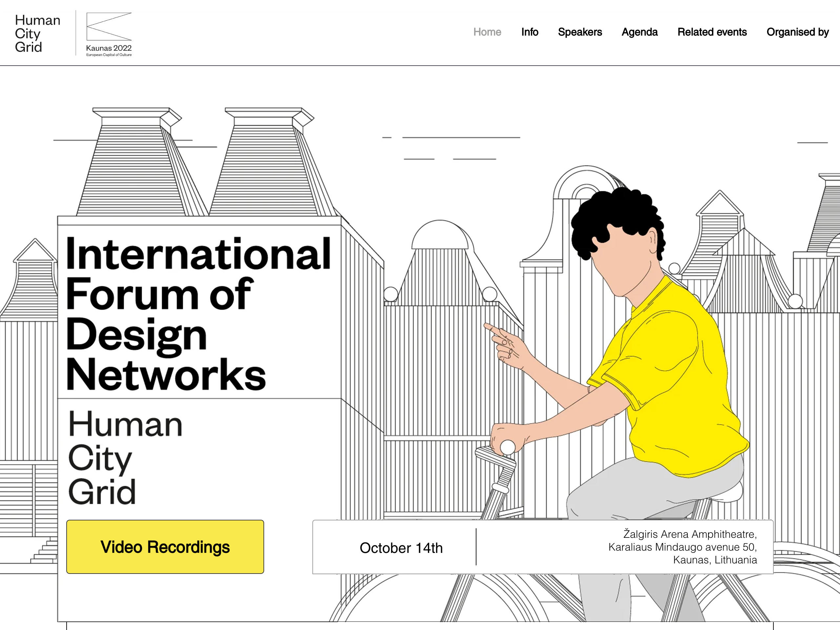Click the large Human City Grid subtitle

pos(125,458)
